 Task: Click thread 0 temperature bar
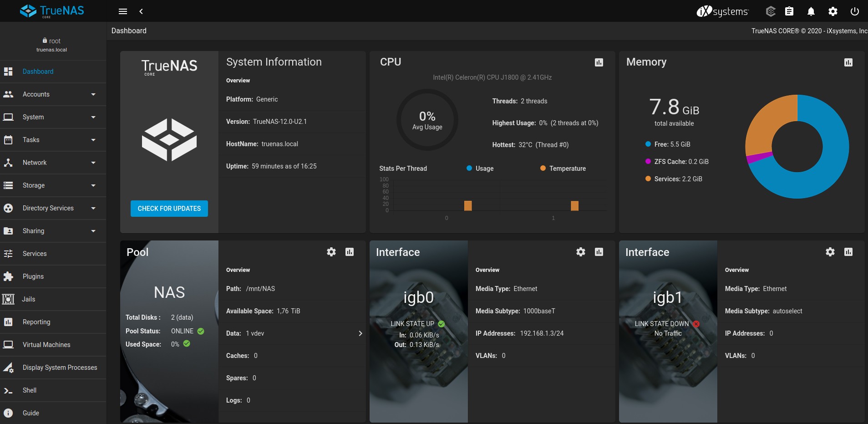[468, 206]
